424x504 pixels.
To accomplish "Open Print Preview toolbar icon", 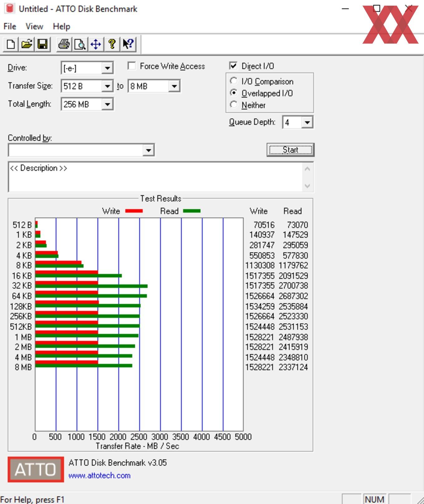I will pyautogui.click(x=80, y=44).
